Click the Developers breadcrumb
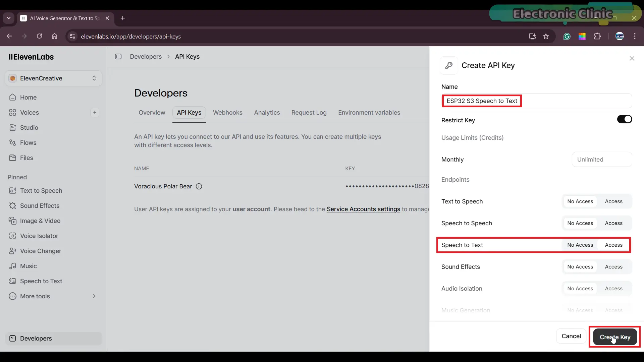This screenshot has height=362, width=644. (x=146, y=57)
